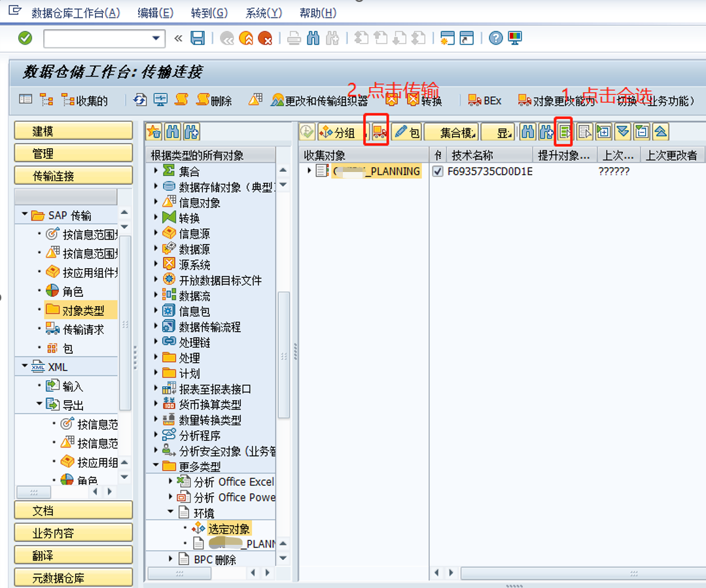Click the Save floppy disk icon
This screenshot has width=706, height=588.
(x=197, y=39)
